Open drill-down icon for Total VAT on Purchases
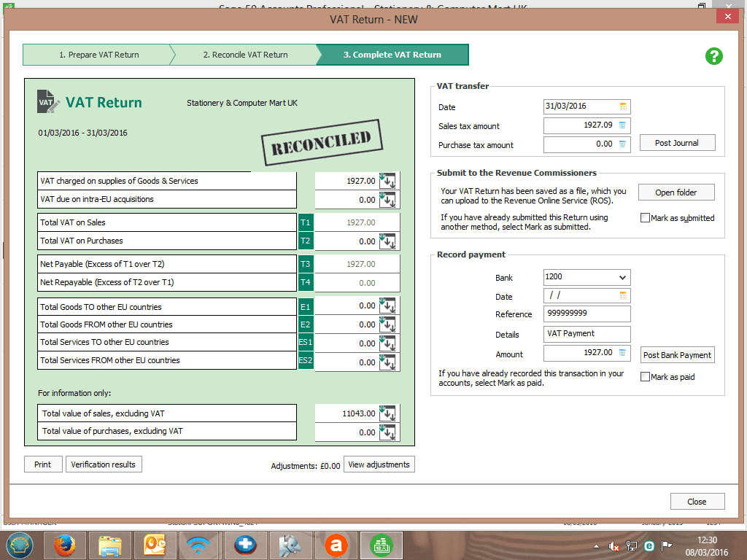This screenshot has height=560, width=747. [x=388, y=241]
